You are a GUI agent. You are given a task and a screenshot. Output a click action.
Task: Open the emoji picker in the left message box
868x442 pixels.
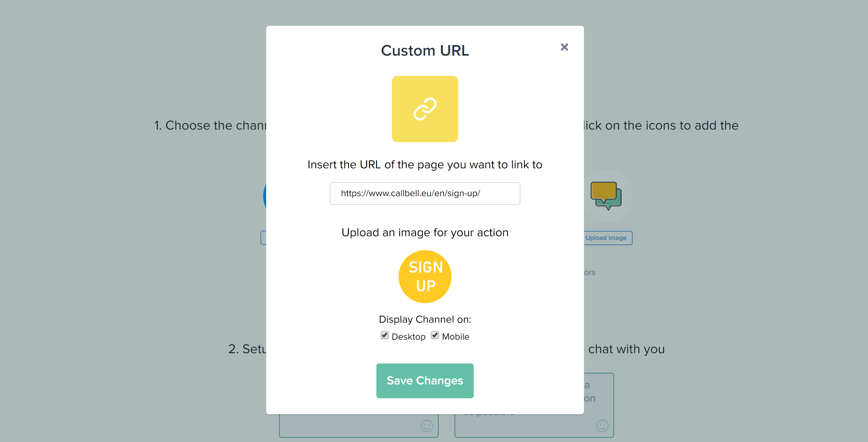pos(427,426)
